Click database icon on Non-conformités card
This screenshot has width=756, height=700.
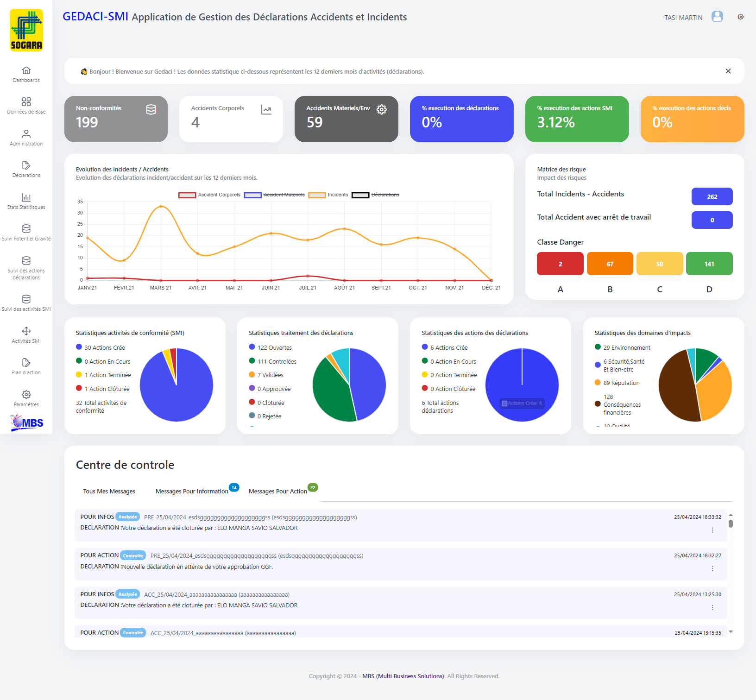point(151,110)
